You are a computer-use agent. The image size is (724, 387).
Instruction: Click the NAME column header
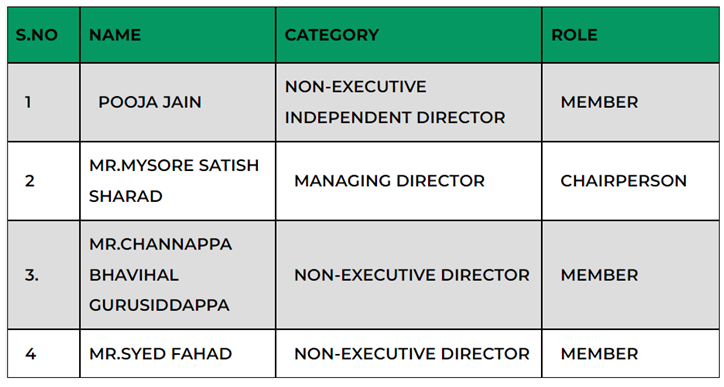click(178, 35)
